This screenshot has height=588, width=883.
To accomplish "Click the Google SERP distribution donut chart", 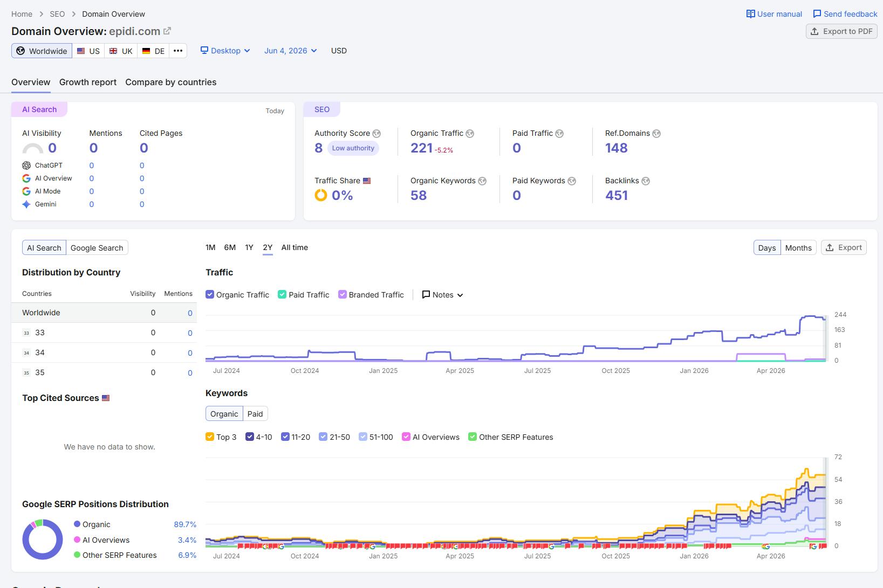I will click(x=42, y=539).
